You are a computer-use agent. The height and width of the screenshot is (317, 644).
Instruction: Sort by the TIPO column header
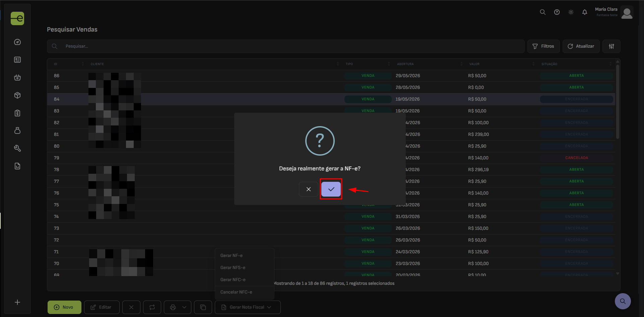click(x=368, y=64)
